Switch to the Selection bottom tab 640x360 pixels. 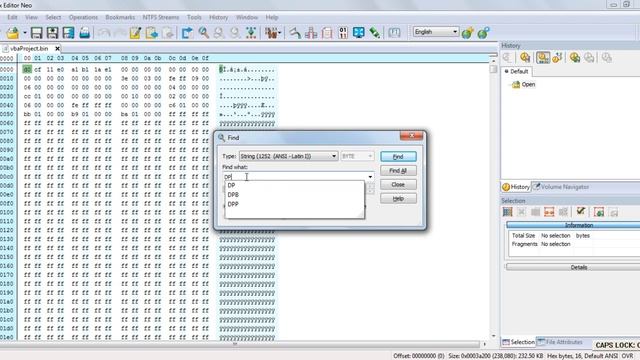pos(518,342)
